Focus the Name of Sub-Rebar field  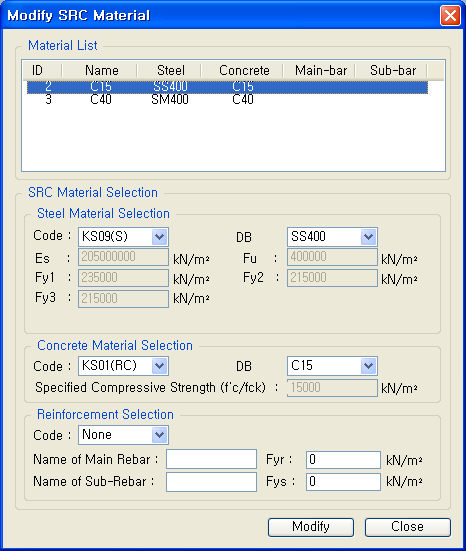[211, 482]
